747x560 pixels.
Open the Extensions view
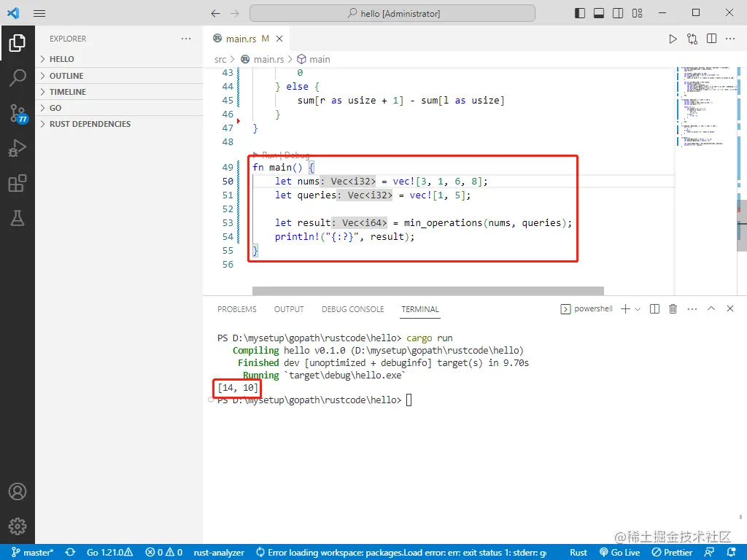[18, 183]
